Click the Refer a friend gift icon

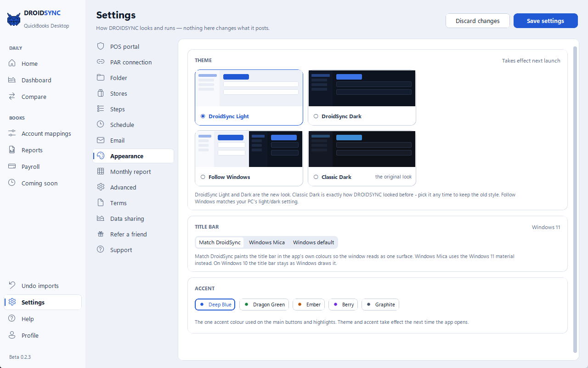pos(101,234)
